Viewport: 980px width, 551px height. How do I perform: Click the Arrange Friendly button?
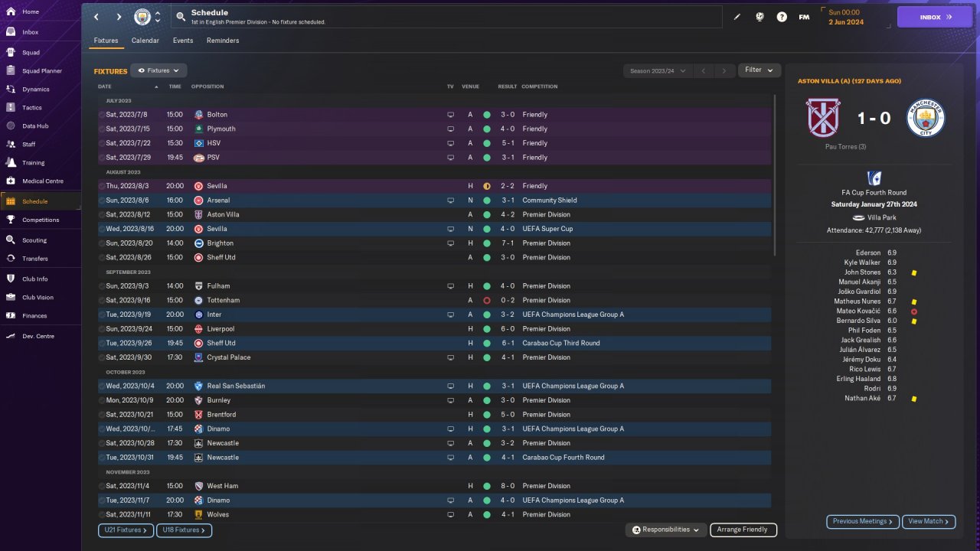pos(743,530)
